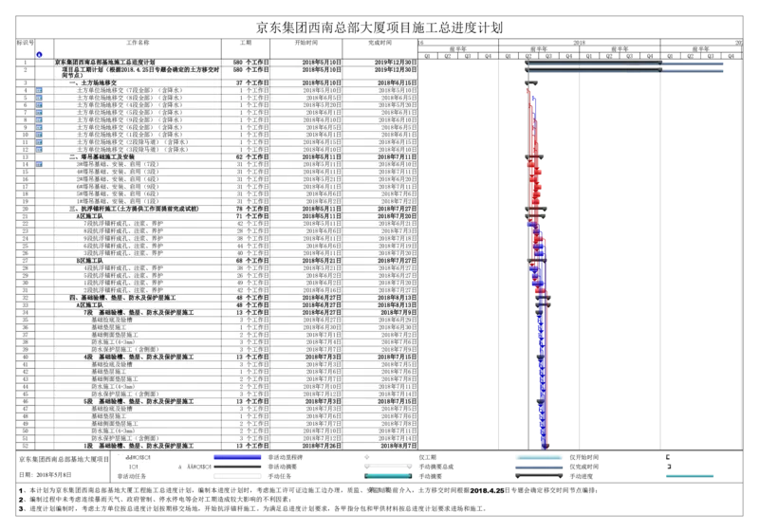The height and width of the screenshot is (532, 759).
Task: Click the document info icon at top-left
Action: click(38, 54)
